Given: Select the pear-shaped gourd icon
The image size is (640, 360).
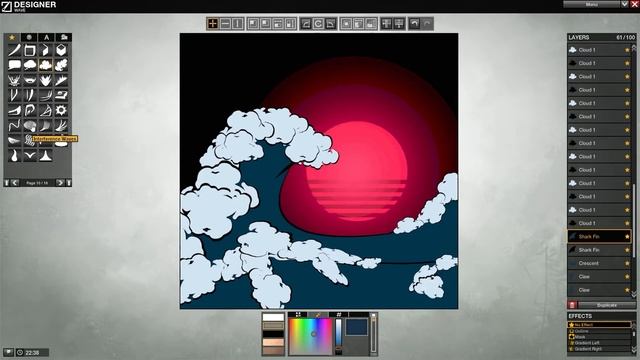Looking at the screenshot, I should click(x=14, y=155).
